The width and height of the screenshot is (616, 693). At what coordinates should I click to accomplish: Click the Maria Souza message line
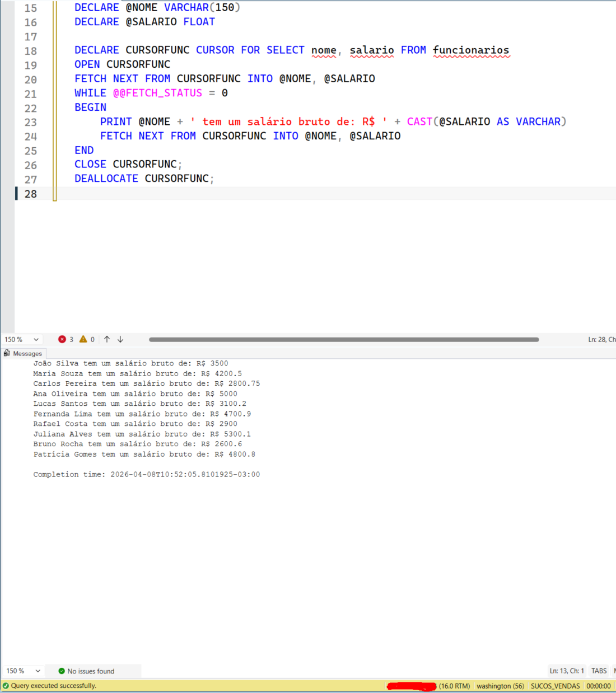138,373
